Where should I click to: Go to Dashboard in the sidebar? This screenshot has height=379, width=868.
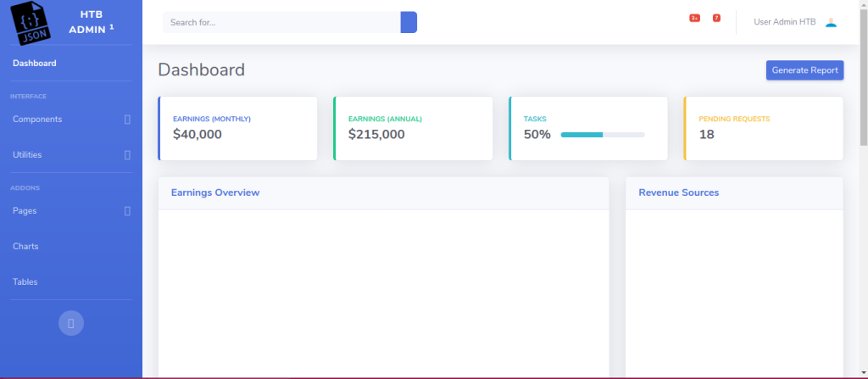(35, 64)
